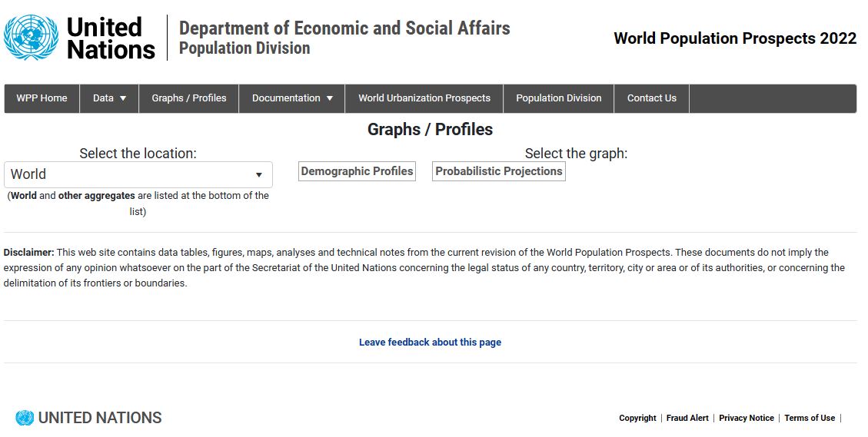The height and width of the screenshot is (437, 868).
Task: Open the Fraud Alert footer link
Action: click(687, 419)
